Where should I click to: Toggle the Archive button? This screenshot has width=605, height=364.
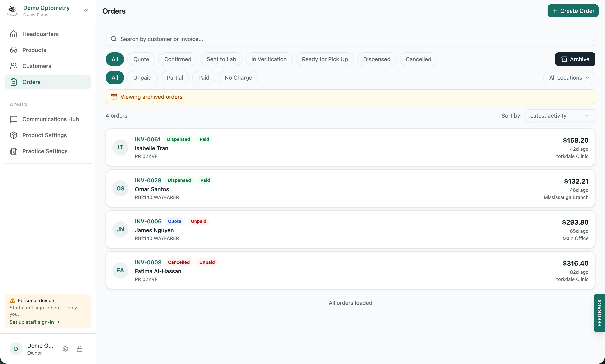click(x=575, y=59)
